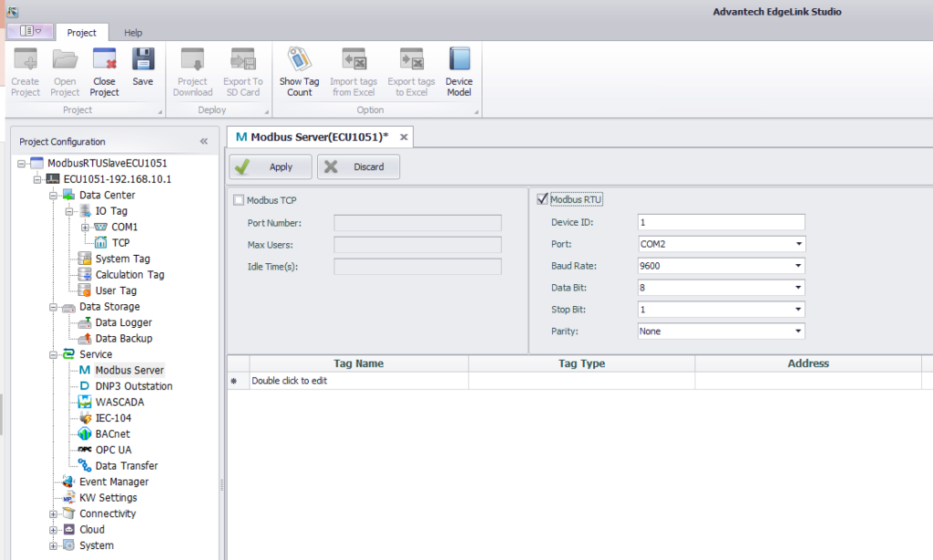Switch to the Project ribbon tab

(x=81, y=33)
